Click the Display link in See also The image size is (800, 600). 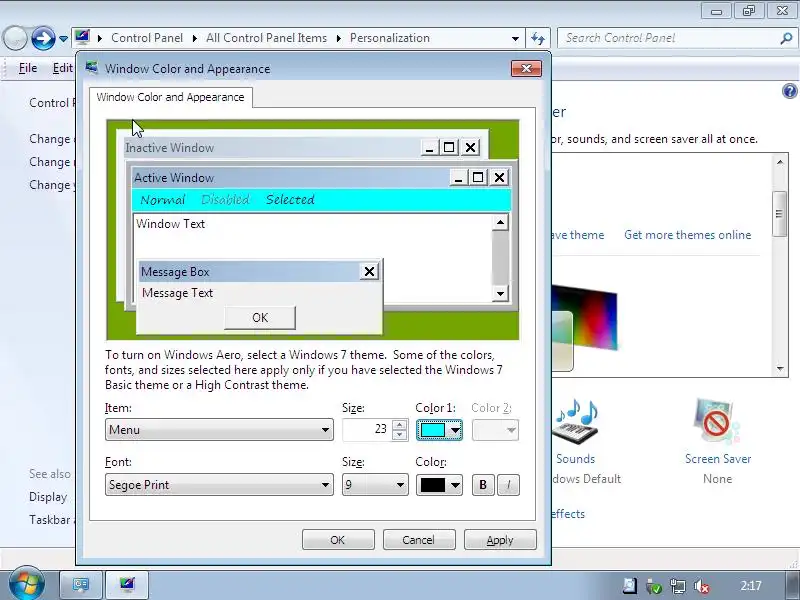[x=48, y=497]
